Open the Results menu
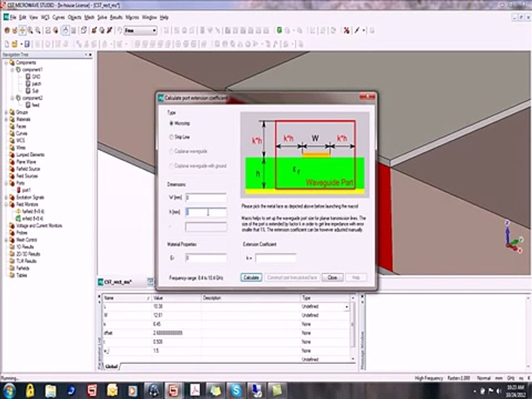The image size is (532, 399). click(x=116, y=17)
